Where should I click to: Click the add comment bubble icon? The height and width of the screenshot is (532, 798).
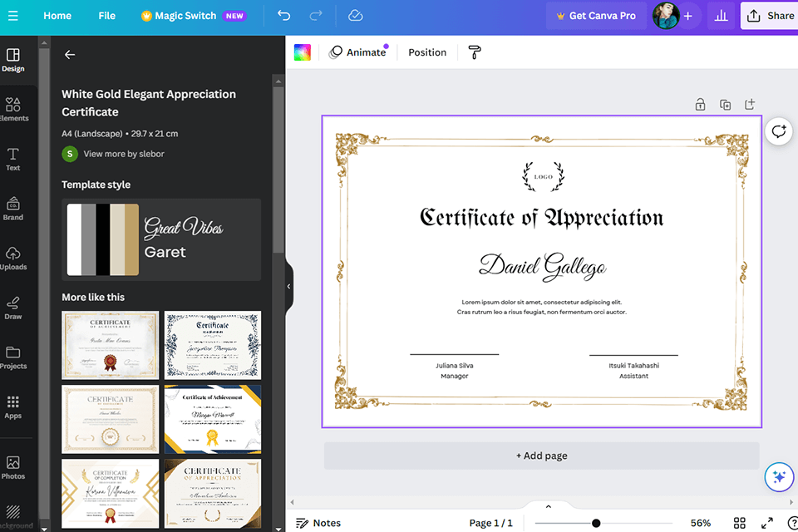[779, 131]
